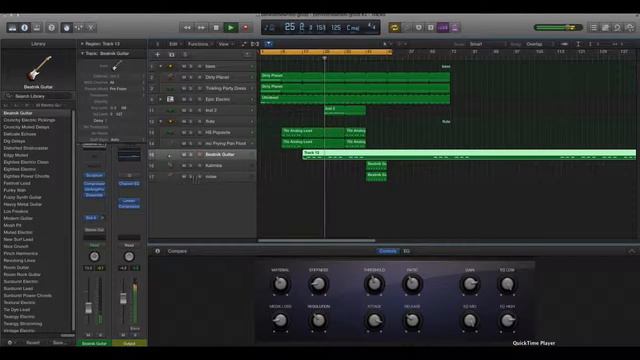Rewind the playhead
This screenshot has width=640, height=360.
pos(187,28)
